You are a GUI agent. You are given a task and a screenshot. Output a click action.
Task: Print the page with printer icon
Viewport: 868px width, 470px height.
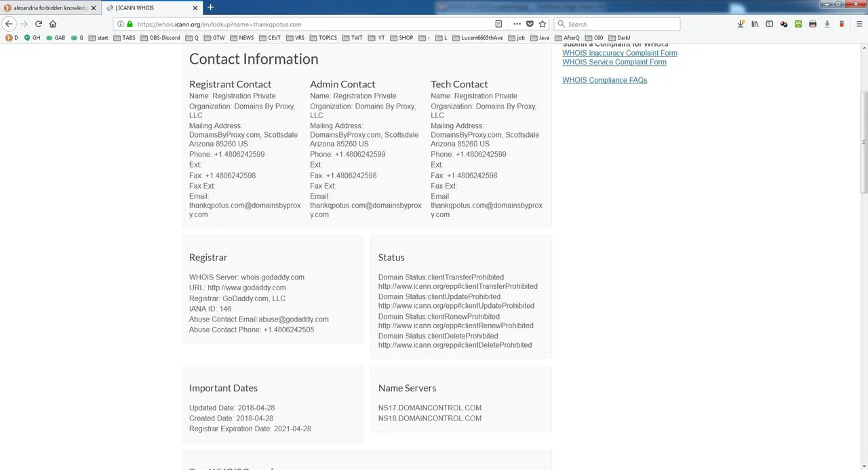tap(812, 24)
